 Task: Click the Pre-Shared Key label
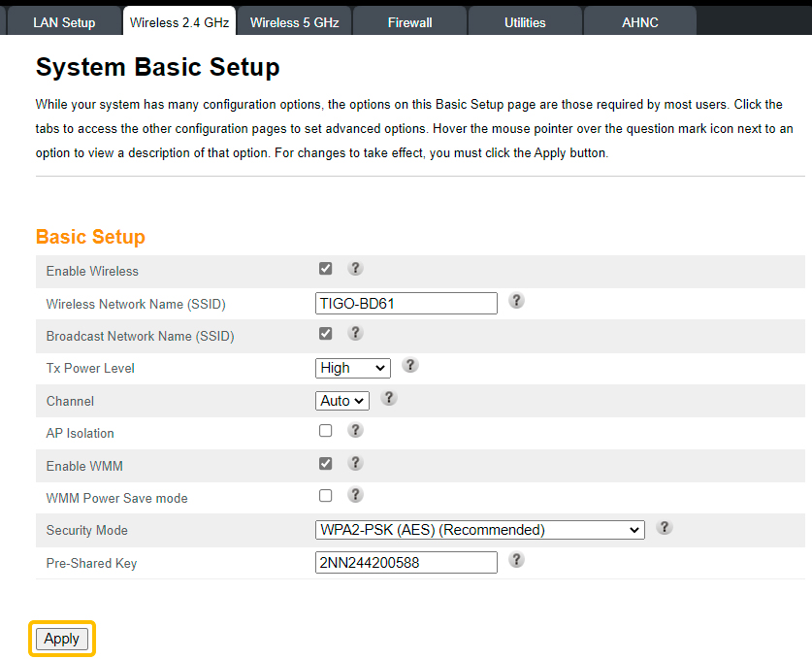tap(91, 563)
